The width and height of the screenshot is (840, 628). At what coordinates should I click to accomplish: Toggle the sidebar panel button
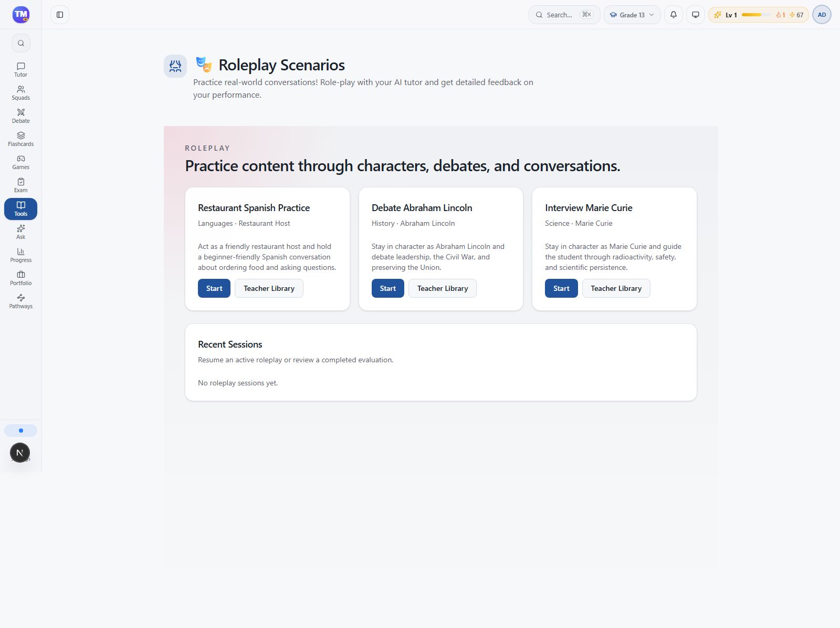[60, 15]
